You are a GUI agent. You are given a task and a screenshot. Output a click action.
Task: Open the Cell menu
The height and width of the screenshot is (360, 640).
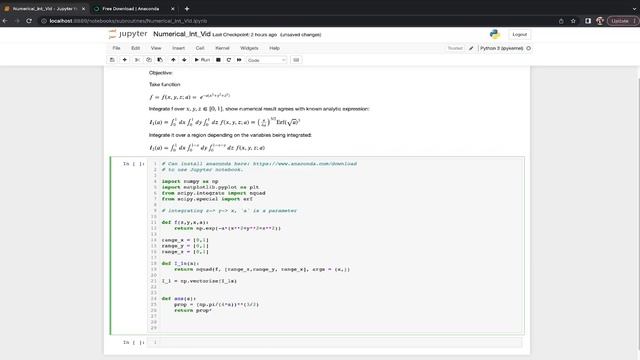tap(200, 48)
